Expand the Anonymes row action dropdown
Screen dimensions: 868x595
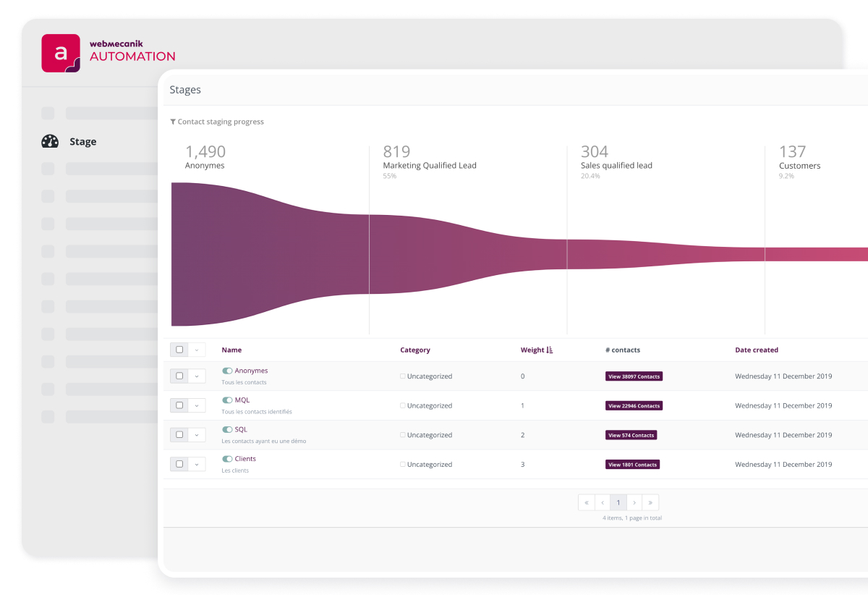(x=197, y=376)
